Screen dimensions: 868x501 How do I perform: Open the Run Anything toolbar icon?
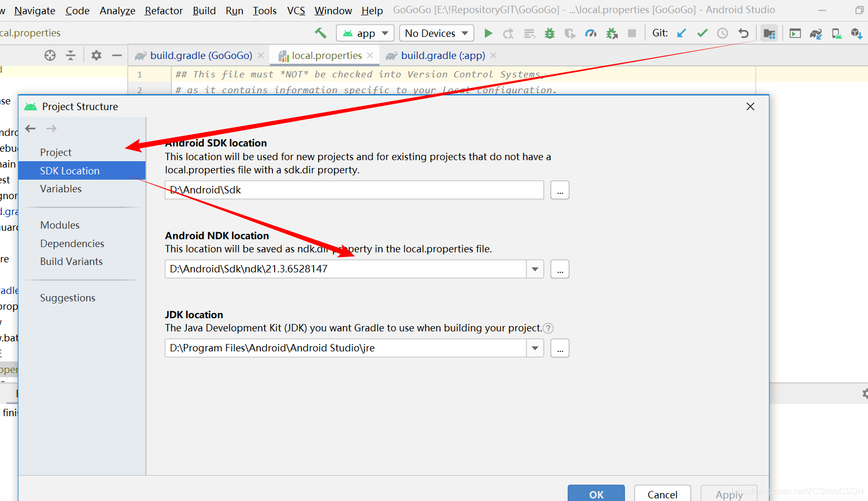click(x=795, y=34)
